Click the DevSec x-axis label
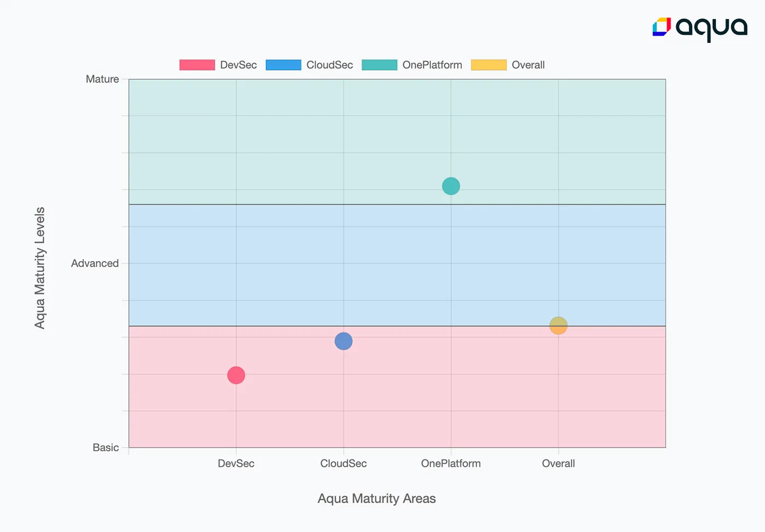Screen dimensions: 765x532 click(236, 463)
